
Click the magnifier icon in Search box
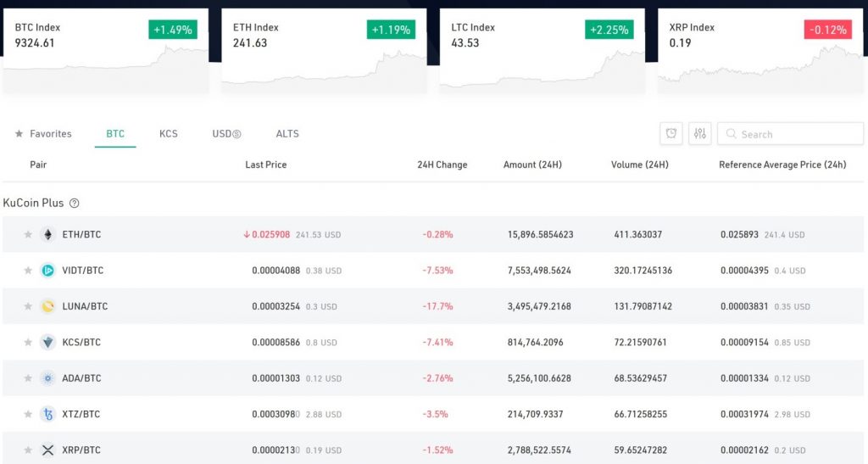click(731, 134)
